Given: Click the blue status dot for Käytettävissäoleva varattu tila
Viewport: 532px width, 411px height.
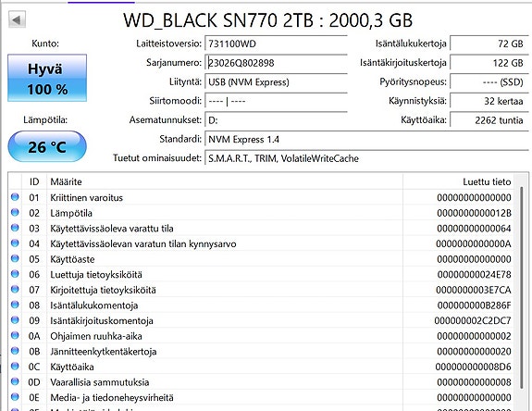Looking at the screenshot, I should click(x=15, y=228).
